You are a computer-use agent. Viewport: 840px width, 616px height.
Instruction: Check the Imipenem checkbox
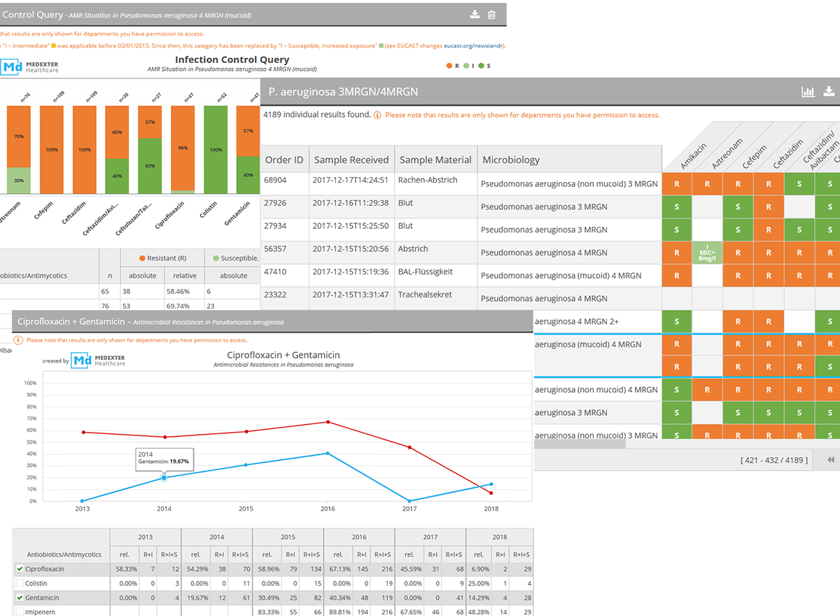[x=20, y=612]
